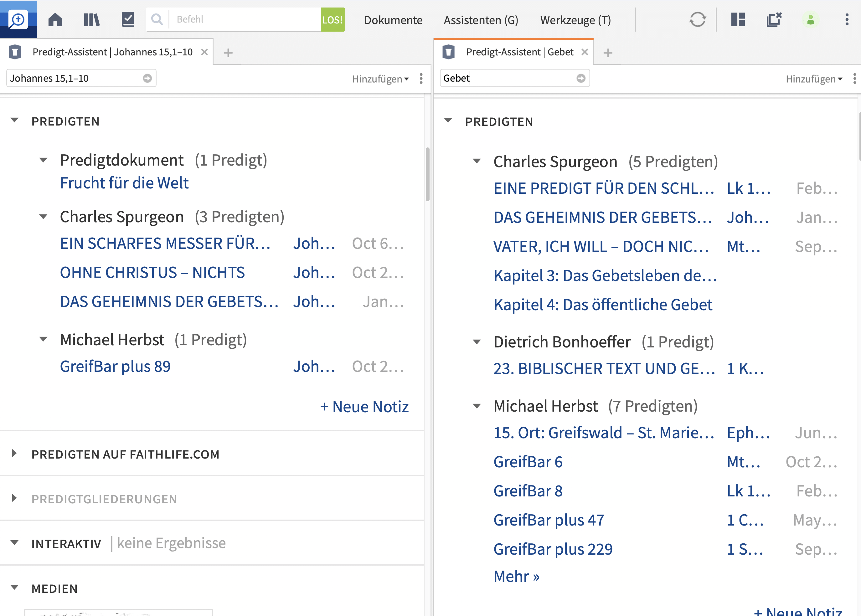This screenshot has height=616, width=861.
Task: Collapse left Michael Herbst (1 Predigt) group
Action: tap(43, 339)
